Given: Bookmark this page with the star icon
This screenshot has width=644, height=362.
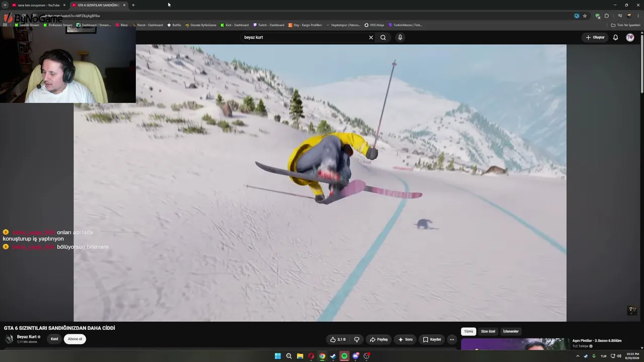Looking at the screenshot, I should click(585, 16).
